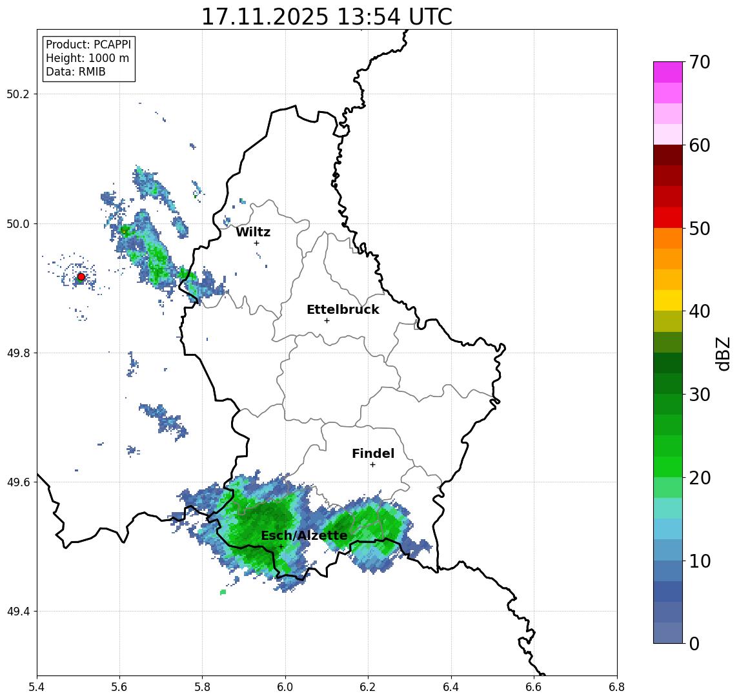Viewport: 739px width, 700px height.
Task: Click the latitude label 50.0
Action: pyautogui.click(x=17, y=223)
